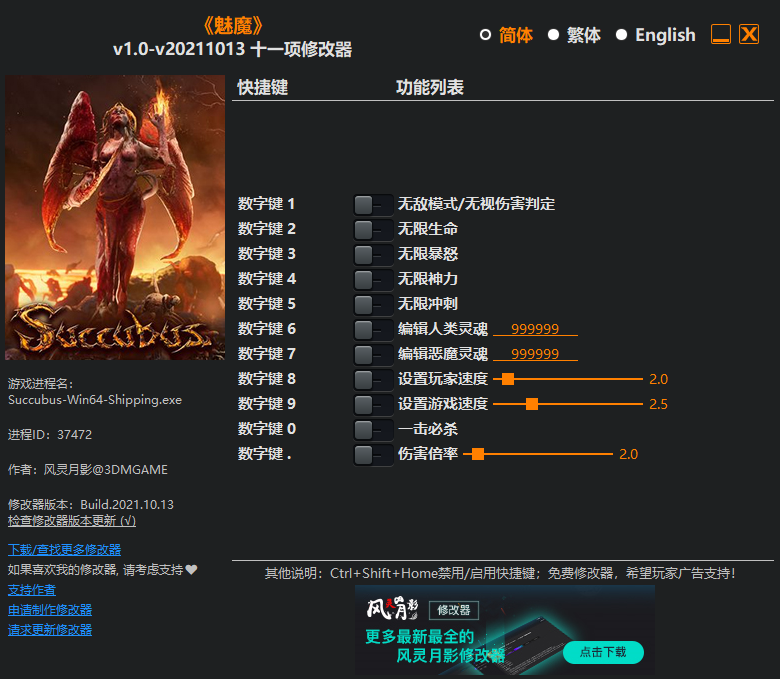
Task: Click 风灵月影 logo in banner
Action: pos(392,609)
